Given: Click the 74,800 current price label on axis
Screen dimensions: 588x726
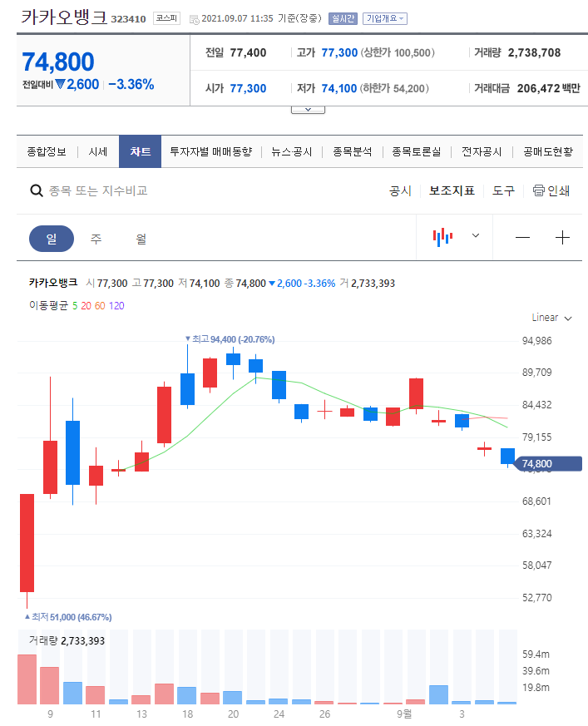Looking at the screenshot, I should click(548, 463).
